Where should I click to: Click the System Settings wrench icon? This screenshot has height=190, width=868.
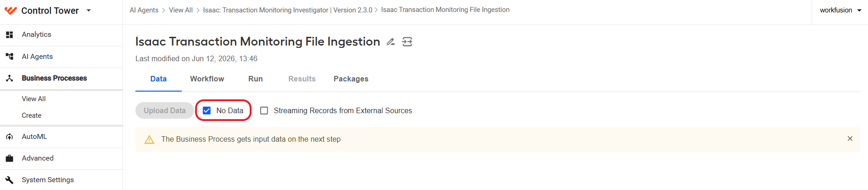(x=10, y=180)
